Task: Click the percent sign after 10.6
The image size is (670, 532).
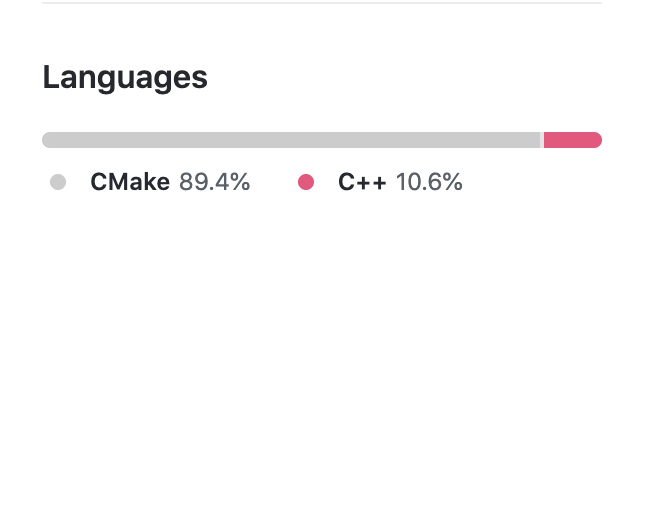Action: (453, 182)
